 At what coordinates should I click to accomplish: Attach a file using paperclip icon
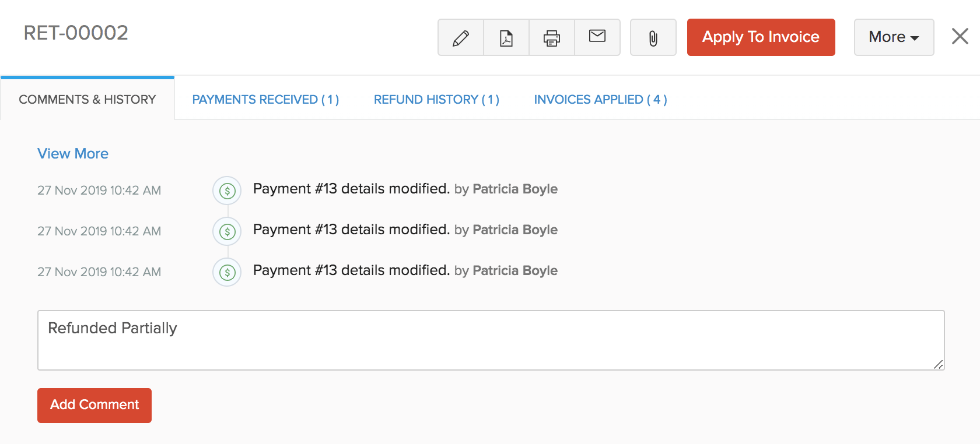pos(653,38)
